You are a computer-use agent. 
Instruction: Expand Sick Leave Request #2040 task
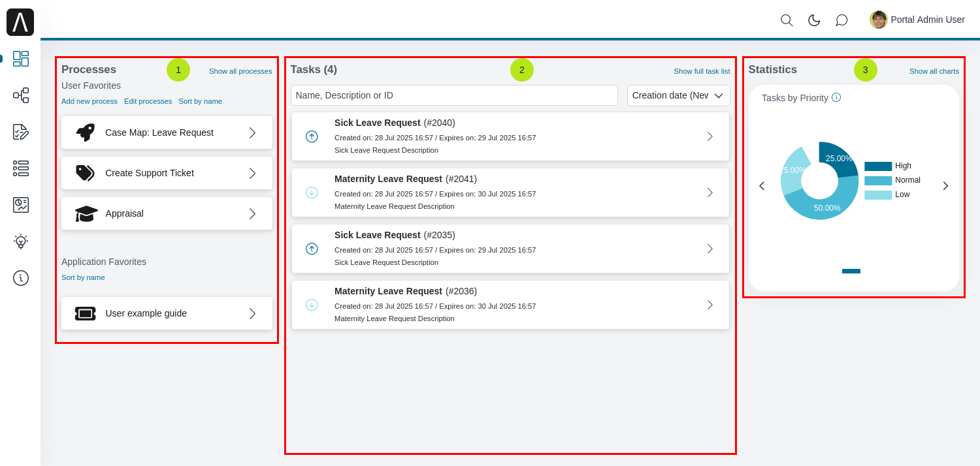click(x=710, y=136)
